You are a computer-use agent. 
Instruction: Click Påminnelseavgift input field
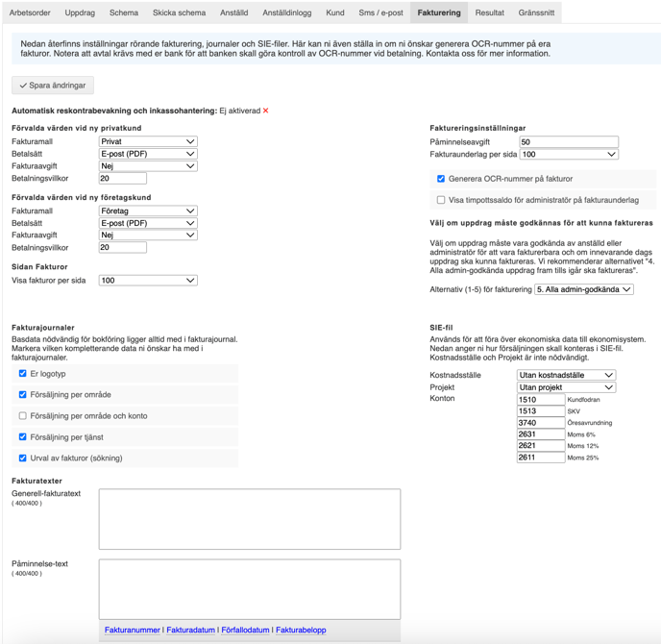coord(569,141)
